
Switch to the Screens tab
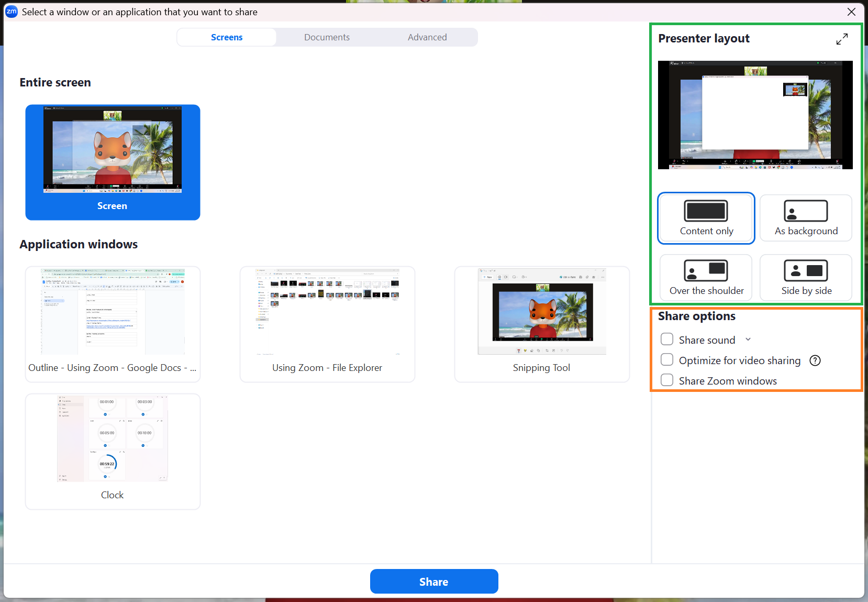click(227, 37)
